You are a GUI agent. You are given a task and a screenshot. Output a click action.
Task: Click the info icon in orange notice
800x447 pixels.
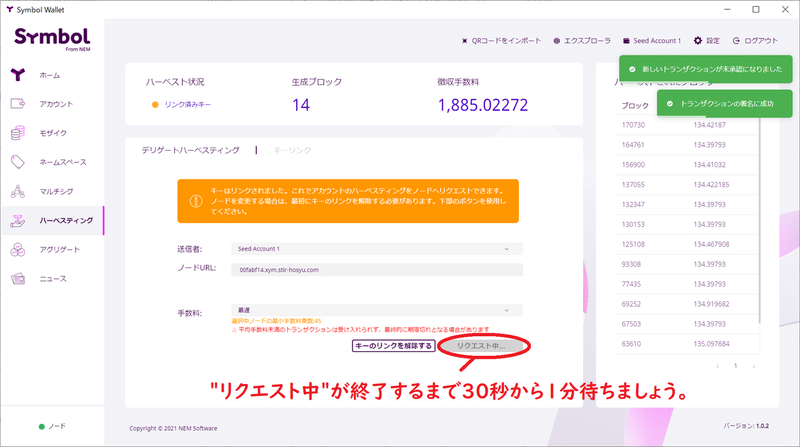[x=196, y=201]
